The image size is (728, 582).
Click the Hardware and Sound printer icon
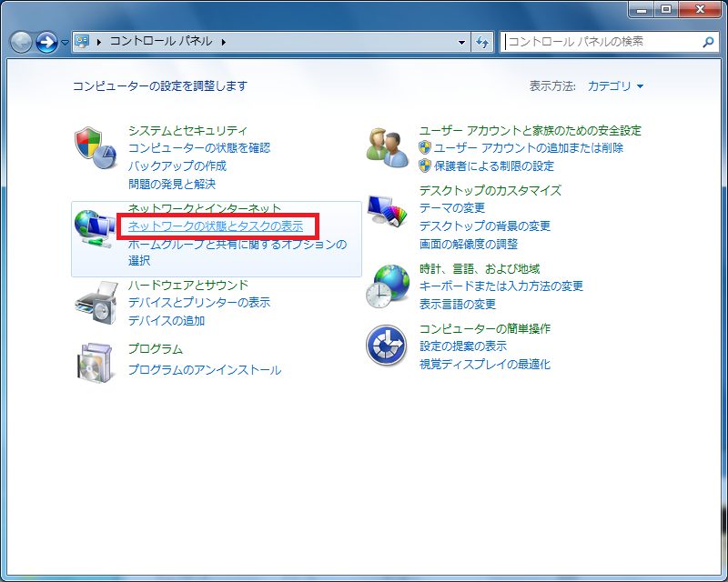click(x=96, y=303)
